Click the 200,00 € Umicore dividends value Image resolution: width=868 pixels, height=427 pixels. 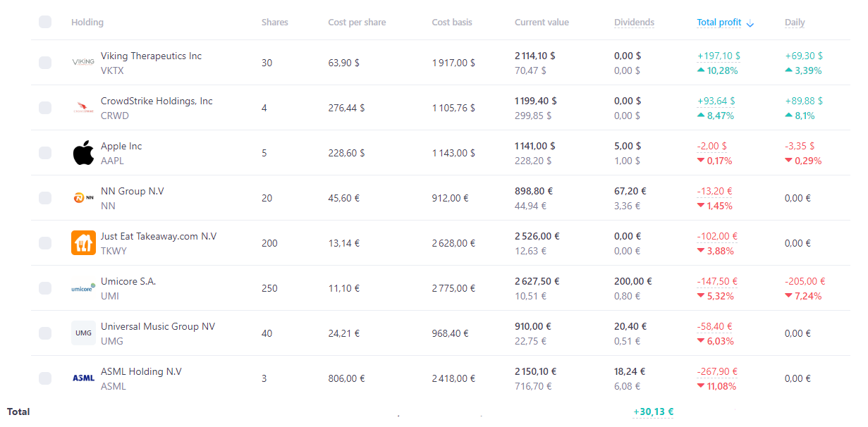tap(633, 281)
